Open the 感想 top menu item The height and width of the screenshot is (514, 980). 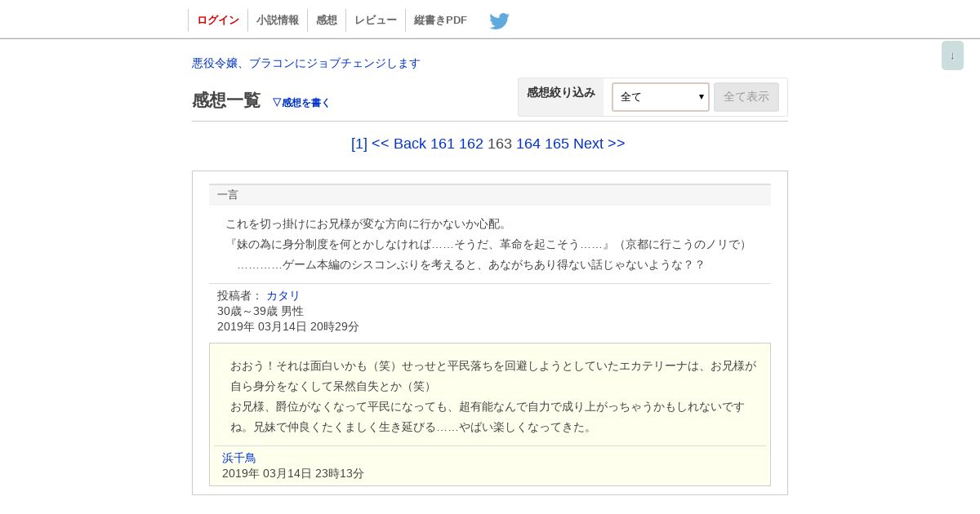tap(327, 20)
